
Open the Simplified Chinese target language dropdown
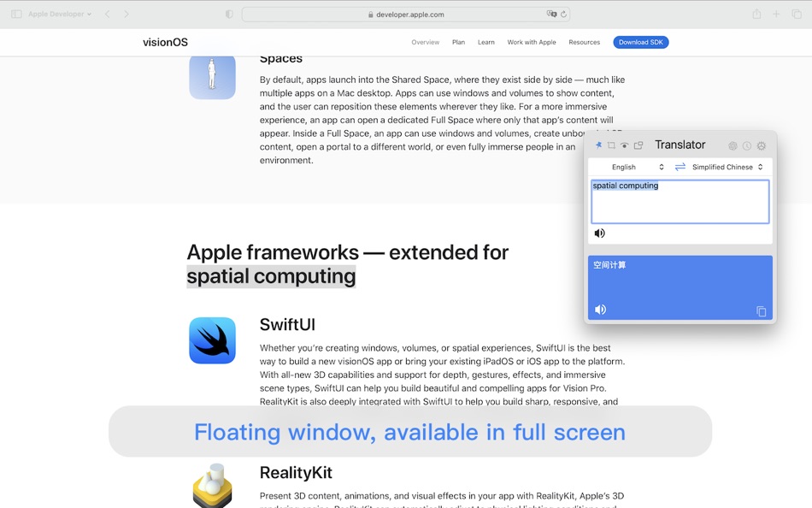[727, 167]
